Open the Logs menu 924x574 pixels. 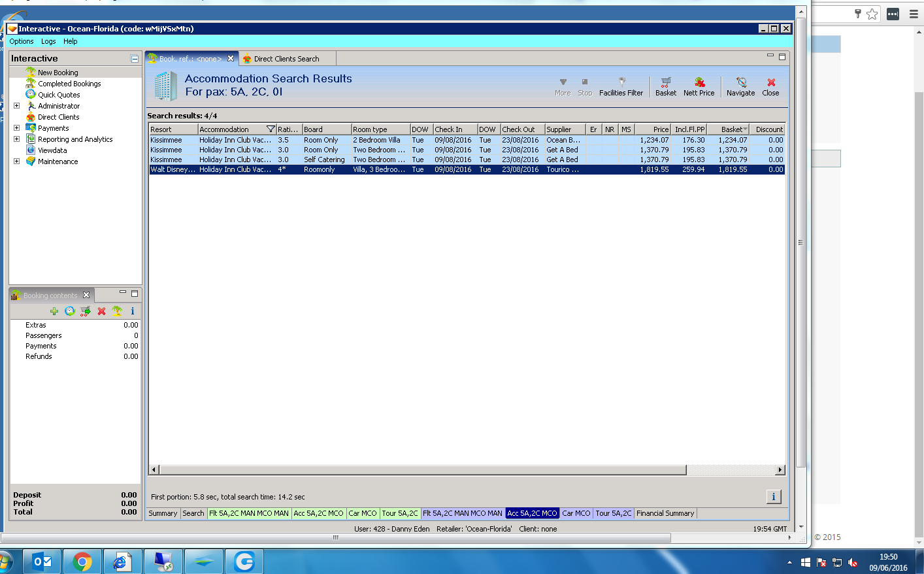(48, 41)
